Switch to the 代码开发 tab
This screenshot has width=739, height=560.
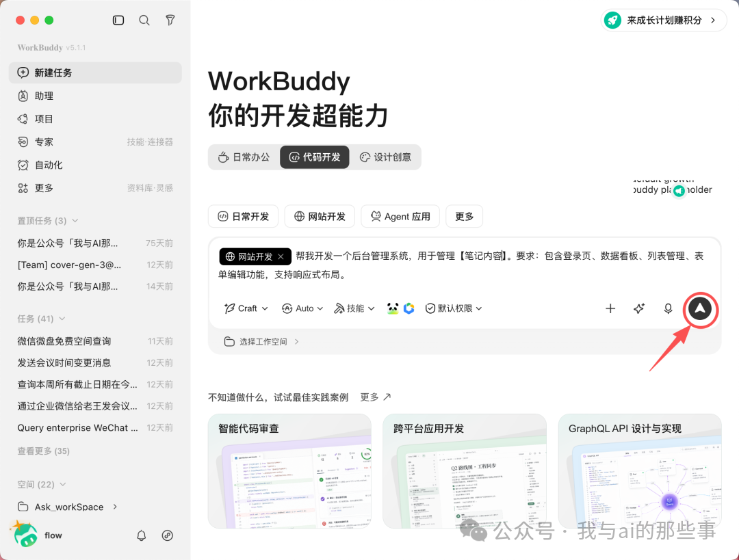314,157
